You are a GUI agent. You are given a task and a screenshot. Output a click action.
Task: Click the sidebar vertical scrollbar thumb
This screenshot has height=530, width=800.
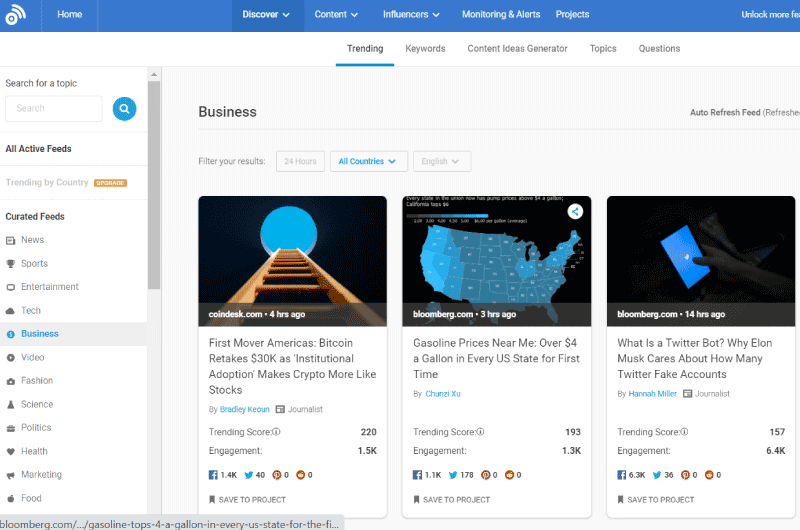point(154,185)
